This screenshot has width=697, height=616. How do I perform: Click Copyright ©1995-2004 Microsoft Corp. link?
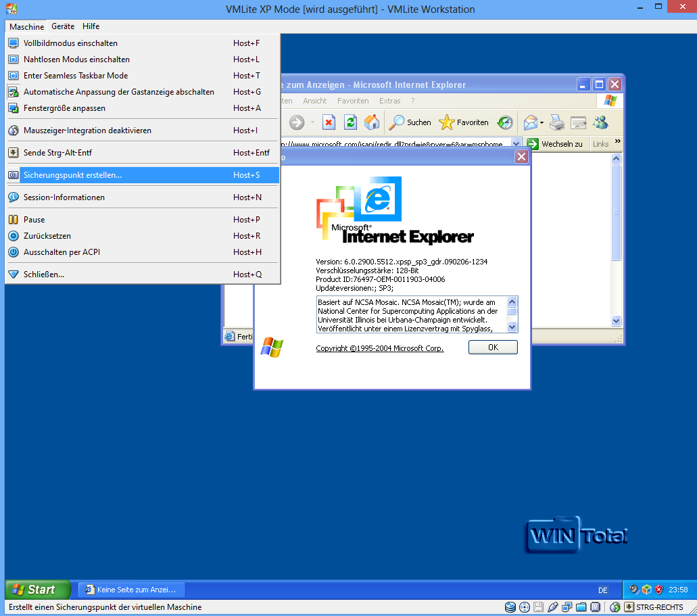point(380,348)
